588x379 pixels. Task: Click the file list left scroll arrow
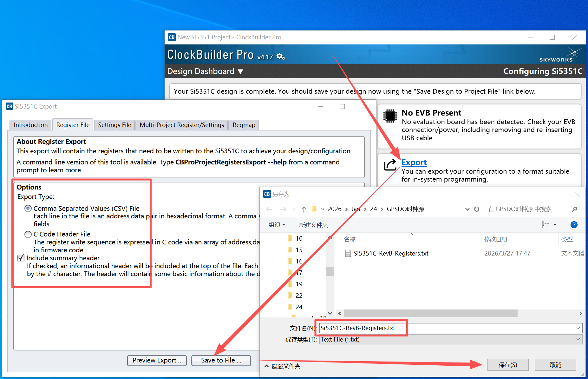[340, 313]
